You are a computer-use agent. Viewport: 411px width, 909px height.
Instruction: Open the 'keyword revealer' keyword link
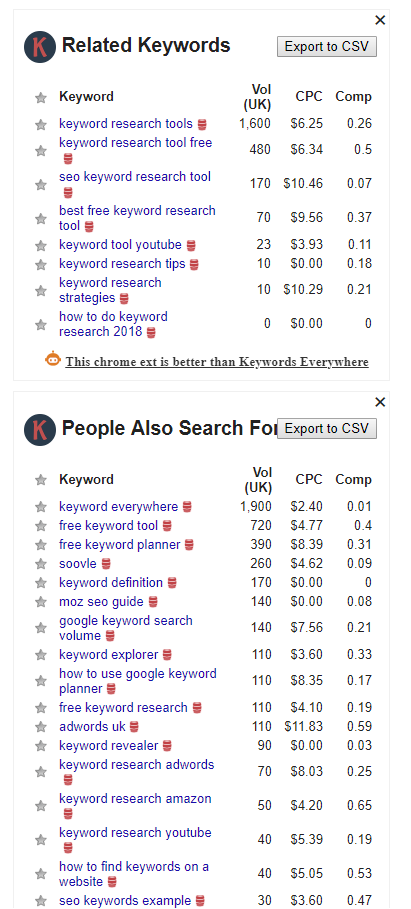click(x=108, y=746)
